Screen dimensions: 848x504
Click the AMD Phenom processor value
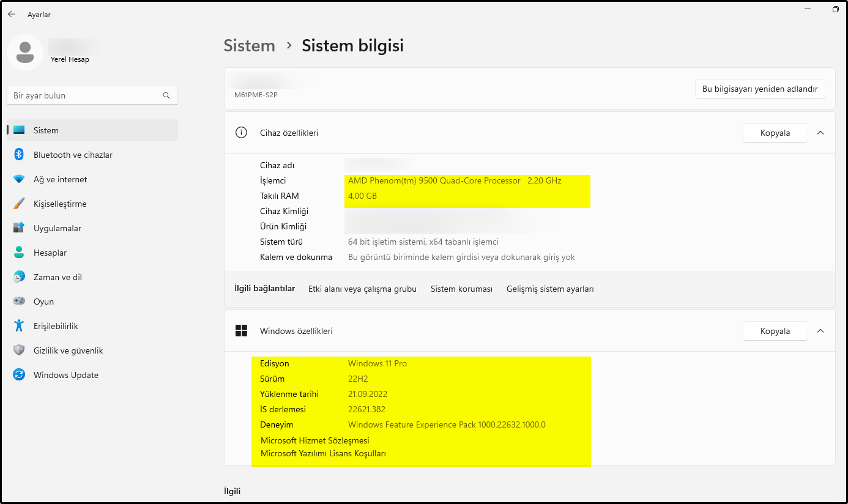(455, 180)
